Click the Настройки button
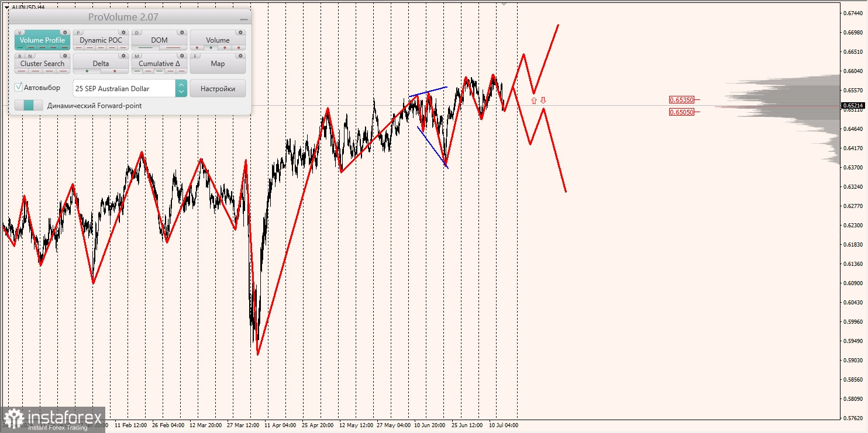868x433 pixels. pos(218,88)
